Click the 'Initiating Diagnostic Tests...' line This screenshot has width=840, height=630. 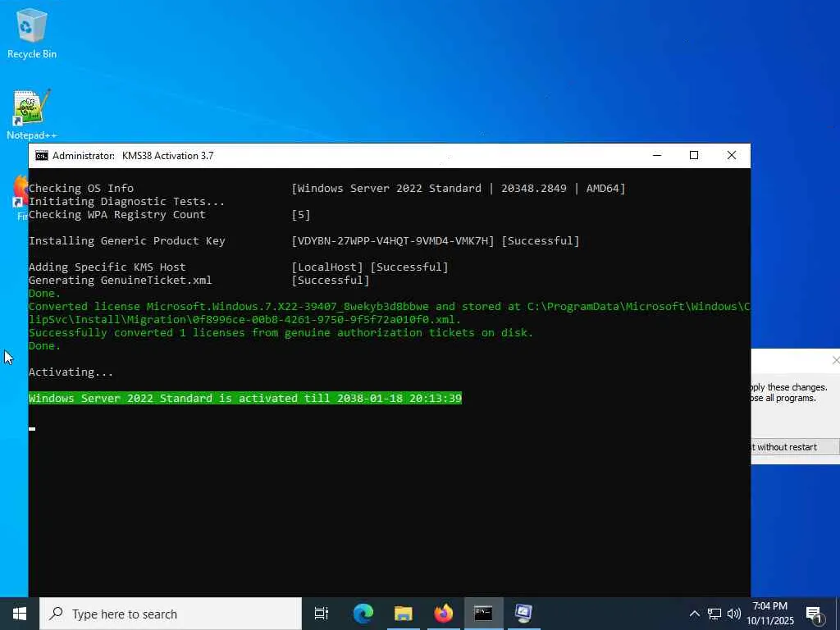(x=126, y=202)
